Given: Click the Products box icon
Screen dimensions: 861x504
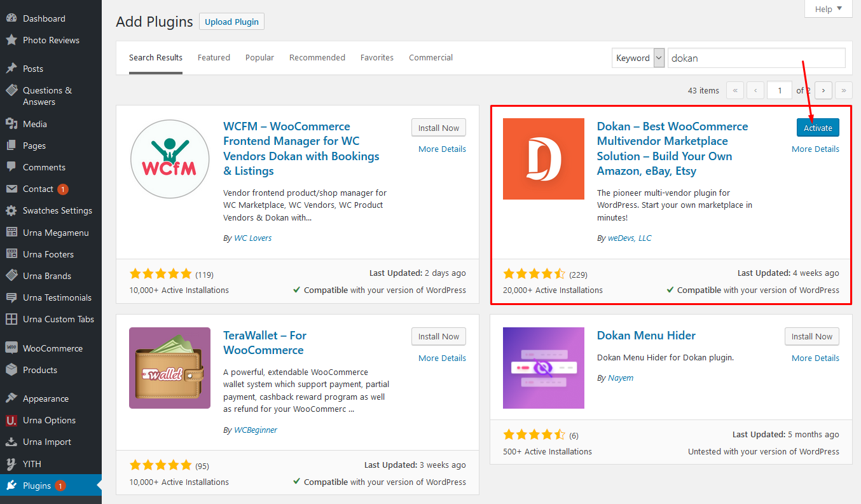Looking at the screenshot, I should [x=11, y=370].
